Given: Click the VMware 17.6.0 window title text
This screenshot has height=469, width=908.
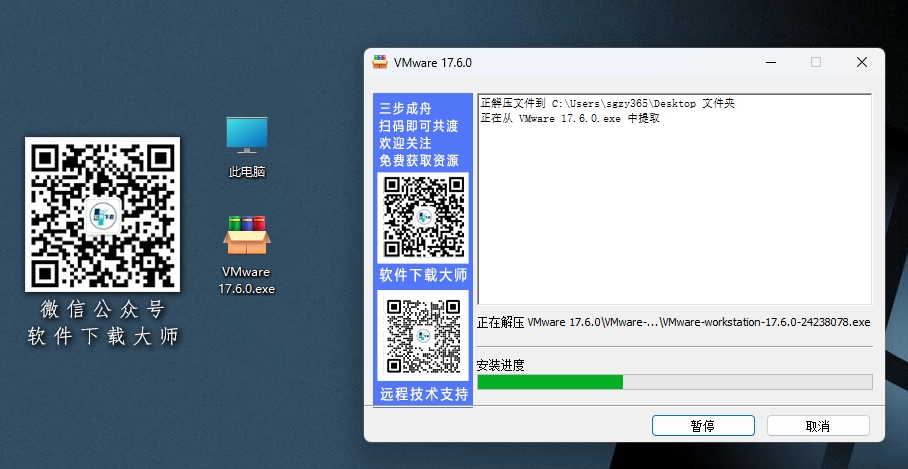Looking at the screenshot, I should [x=433, y=63].
